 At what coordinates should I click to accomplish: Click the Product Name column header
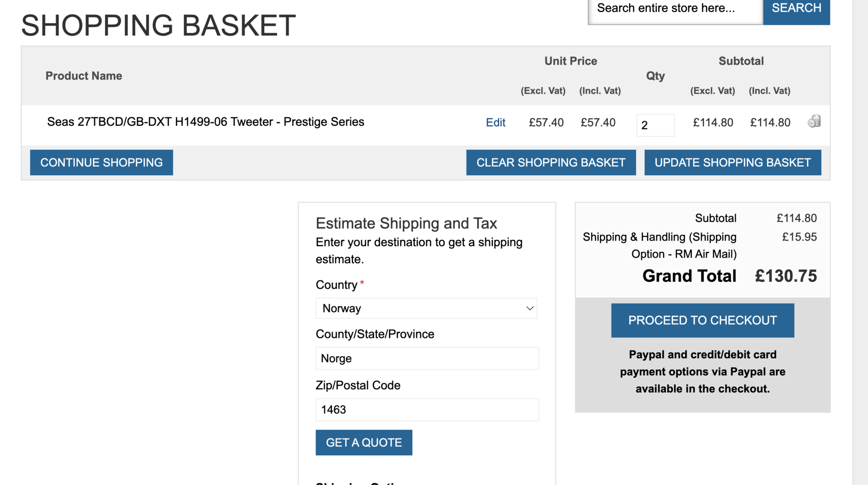coord(84,76)
